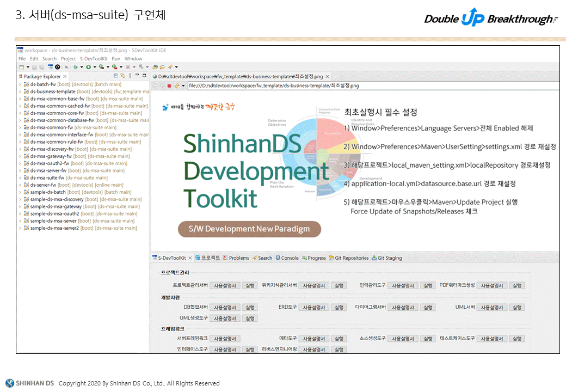Expand sample-ds-msa-server2 project

point(20,228)
